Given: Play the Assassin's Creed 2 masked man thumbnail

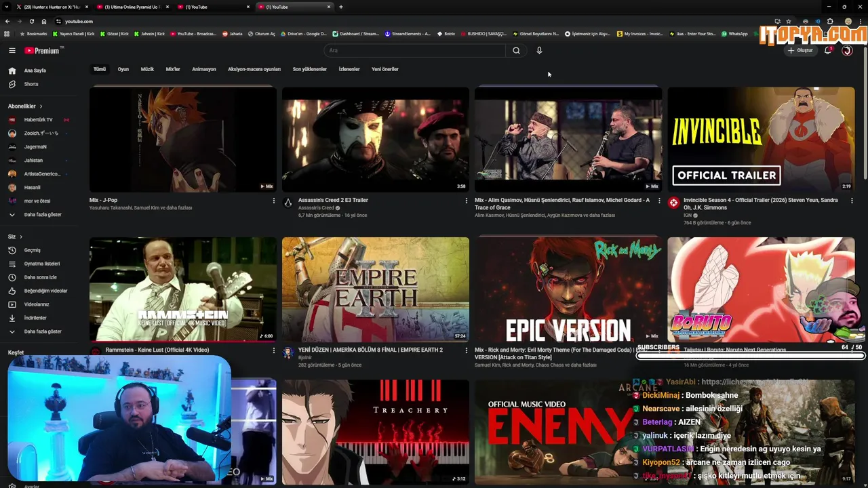Looking at the screenshot, I should 376,139.
